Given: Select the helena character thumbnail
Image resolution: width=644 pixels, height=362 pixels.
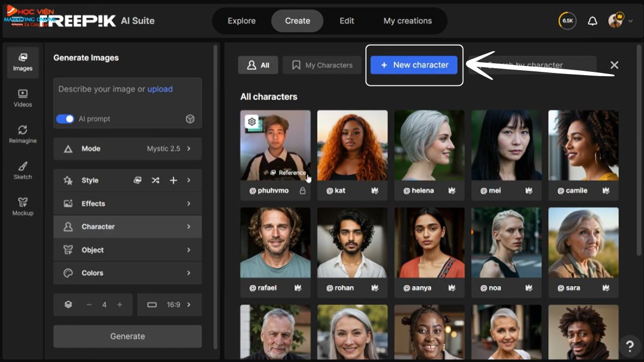Looking at the screenshot, I should pyautogui.click(x=429, y=145).
